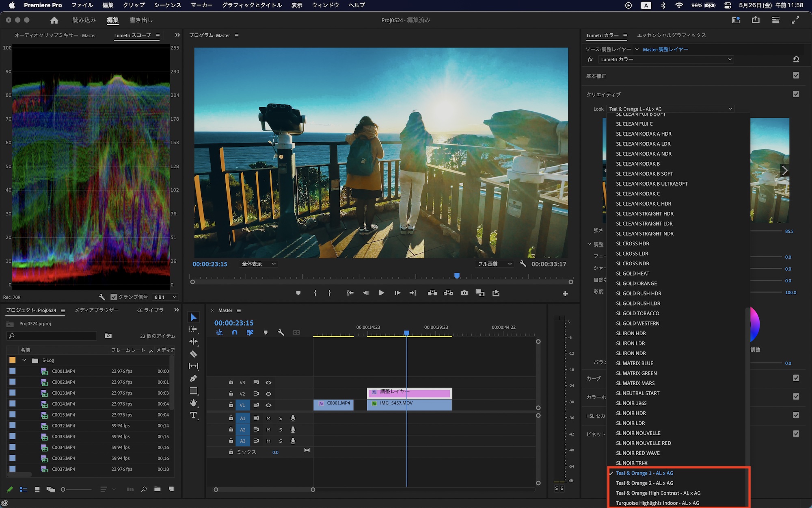Screen dimensions: 812x508
Task: Select the Type tool
Action: point(194,415)
